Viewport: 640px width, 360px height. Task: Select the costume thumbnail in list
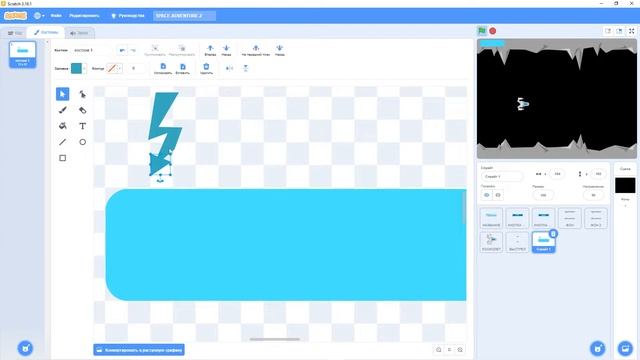point(22,54)
